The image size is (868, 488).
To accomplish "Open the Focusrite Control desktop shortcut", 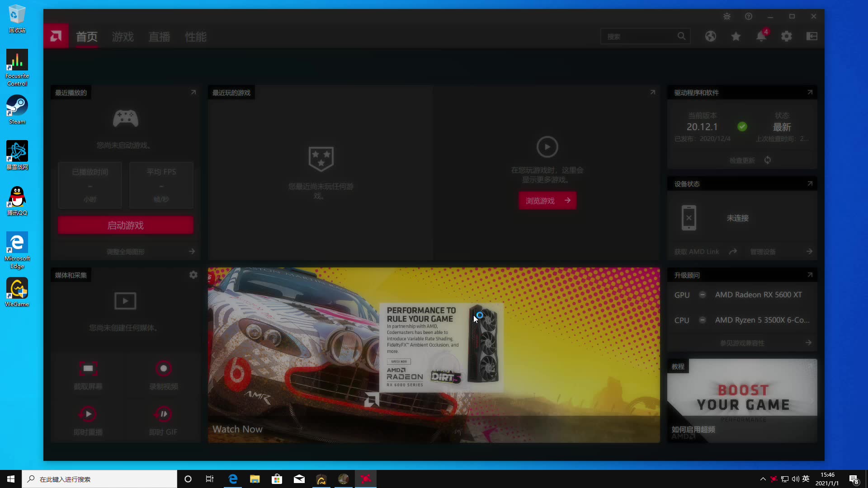I will 17,68.
